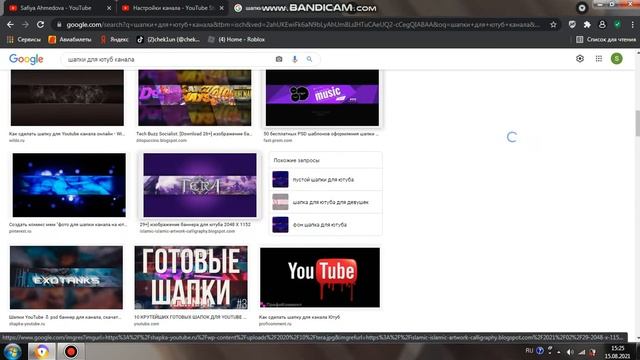640x360 pixels.
Task: Open the Яндекс bookmark
Action: click(x=114, y=40)
